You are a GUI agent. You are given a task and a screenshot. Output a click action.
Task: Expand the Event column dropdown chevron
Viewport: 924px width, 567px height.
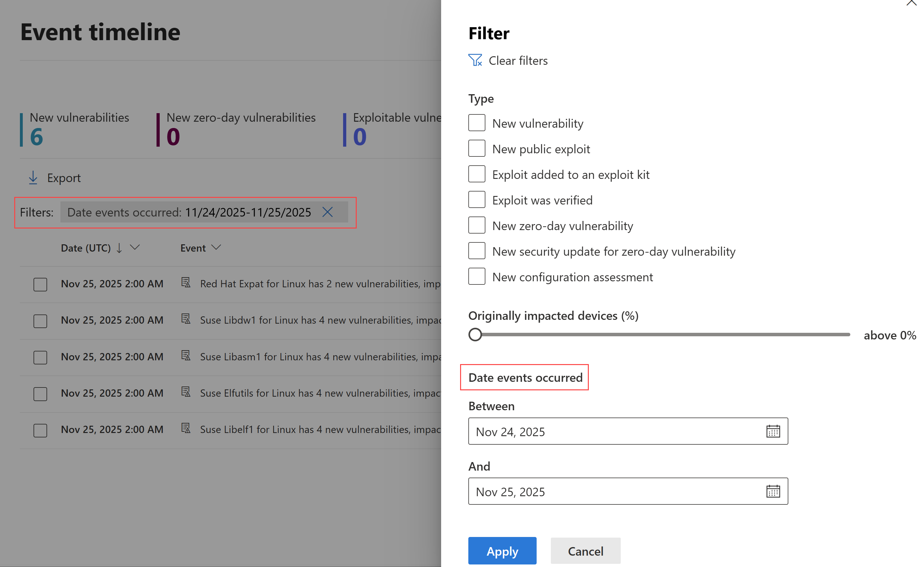(216, 247)
